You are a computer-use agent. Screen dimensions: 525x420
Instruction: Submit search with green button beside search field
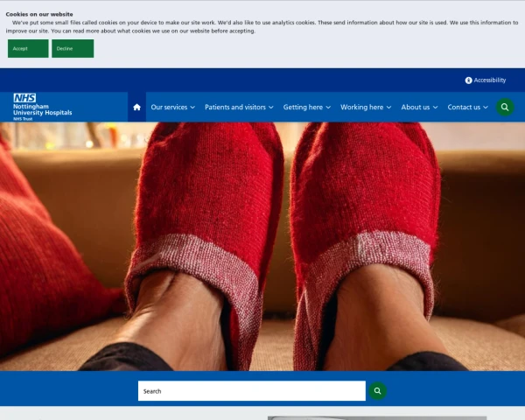click(x=377, y=391)
